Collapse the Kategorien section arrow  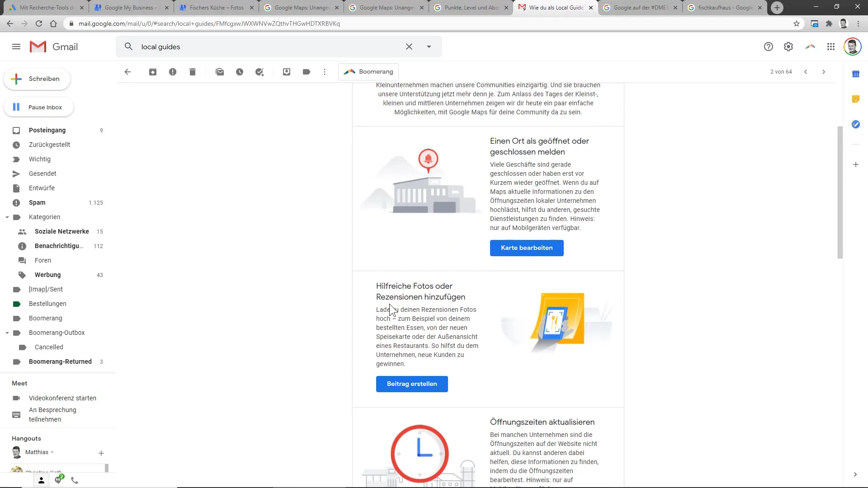[x=7, y=217]
